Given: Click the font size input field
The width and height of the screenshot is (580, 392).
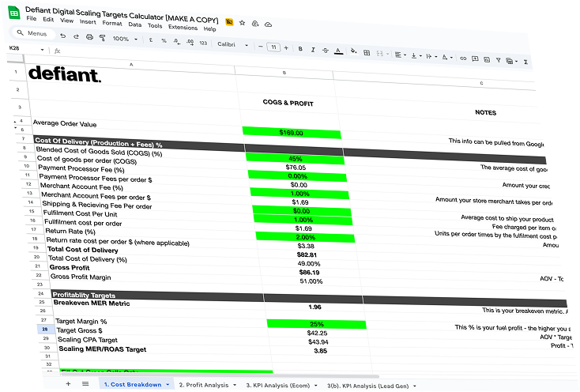Looking at the screenshot, I should (x=273, y=47).
